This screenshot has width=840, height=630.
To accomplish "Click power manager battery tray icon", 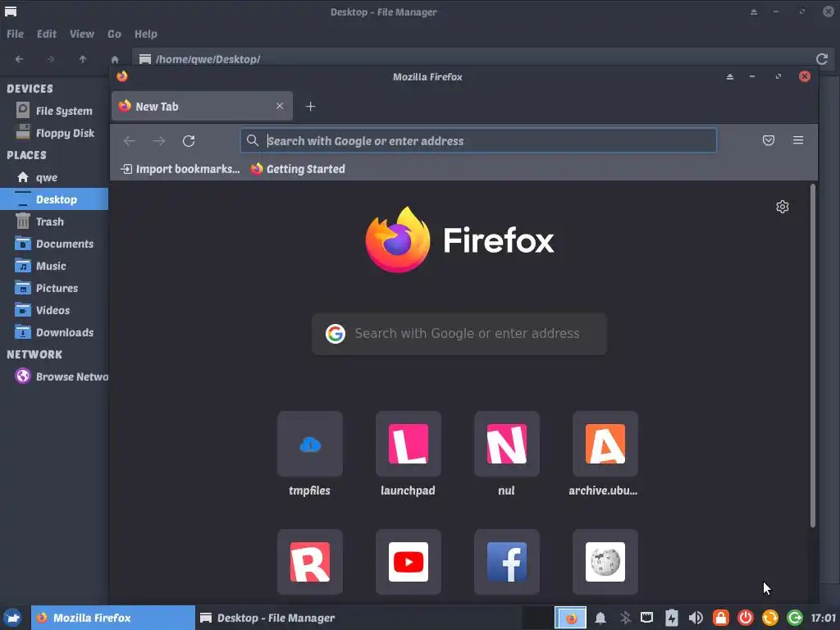I will (671, 619).
